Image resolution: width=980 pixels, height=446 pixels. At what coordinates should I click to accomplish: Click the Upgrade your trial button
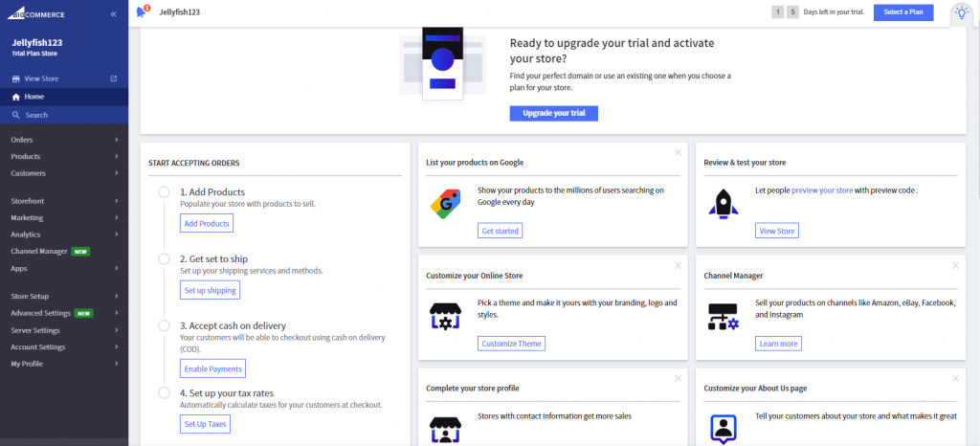(553, 113)
